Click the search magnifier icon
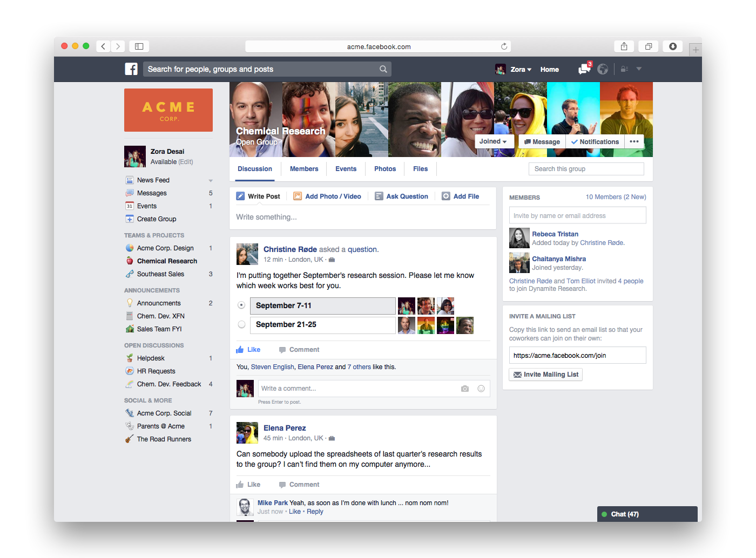Image resolution: width=756 pixels, height=558 pixels. coord(383,69)
